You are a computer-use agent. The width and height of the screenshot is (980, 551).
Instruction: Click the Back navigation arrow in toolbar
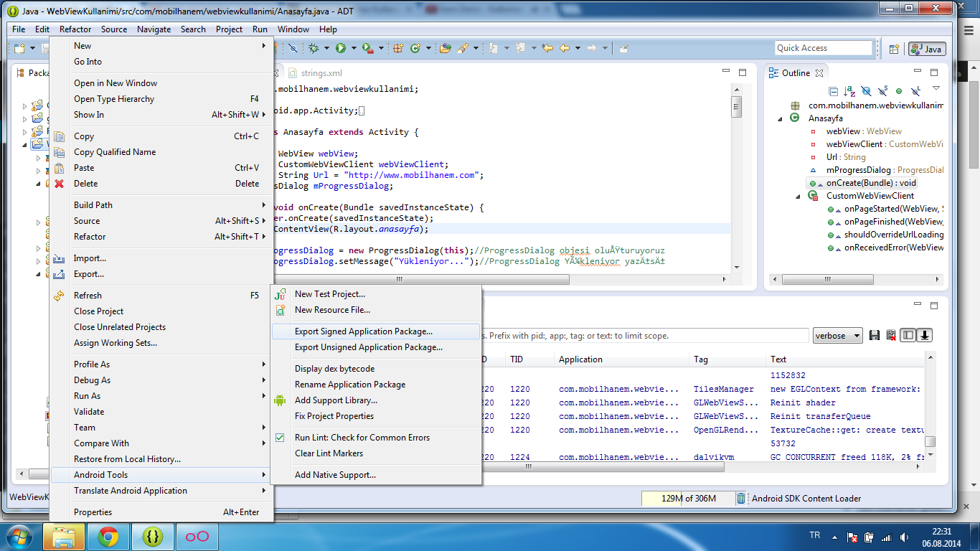click(565, 48)
